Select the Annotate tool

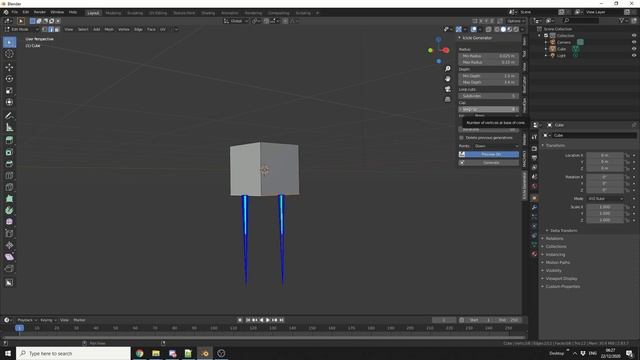[x=9, y=116]
